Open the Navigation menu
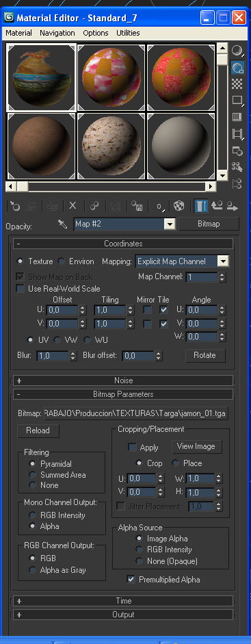Viewport: 251px width, 644px height. click(57, 33)
